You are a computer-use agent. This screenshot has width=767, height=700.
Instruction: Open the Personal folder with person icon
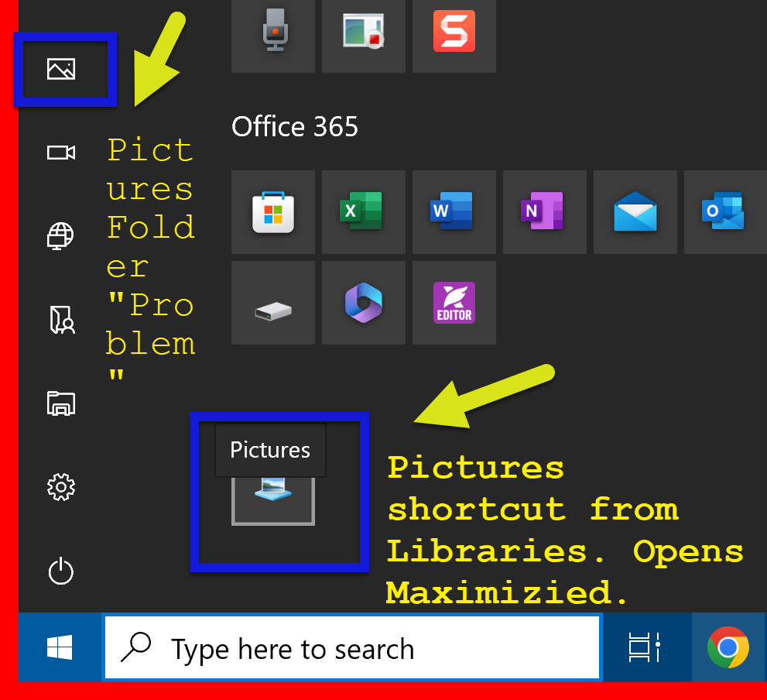tap(61, 319)
